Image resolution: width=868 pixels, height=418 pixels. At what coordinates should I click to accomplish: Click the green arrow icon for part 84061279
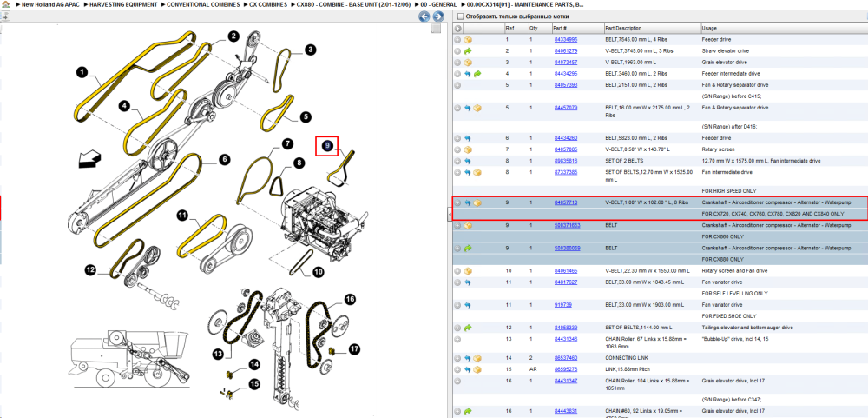pos(469,51)
